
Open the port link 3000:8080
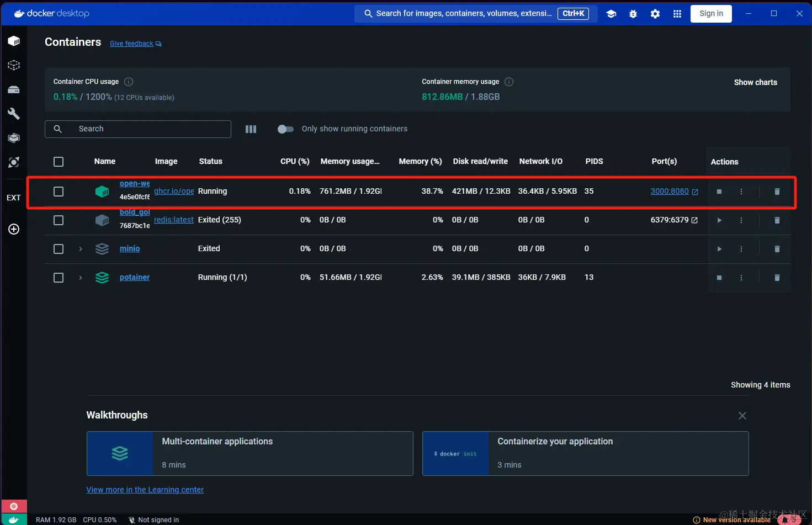point(670,191)
